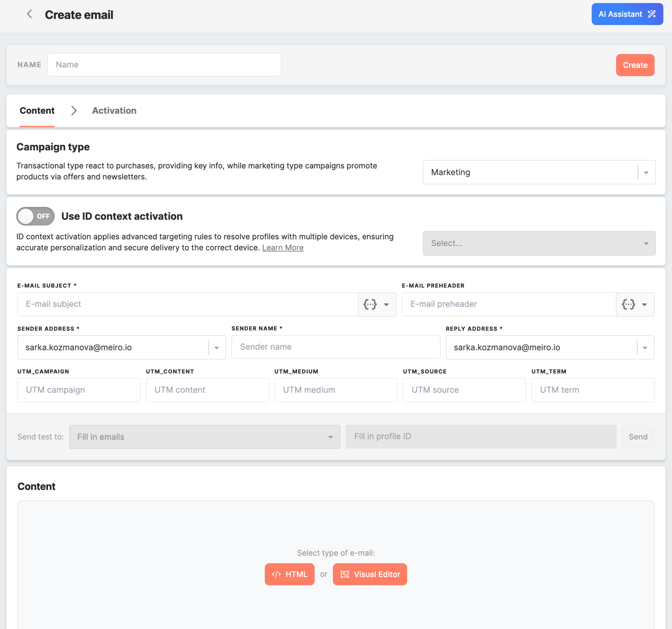Open the Marketing campaign type dropdown
This screenshot has height=629, width=672.
(539, 172)
